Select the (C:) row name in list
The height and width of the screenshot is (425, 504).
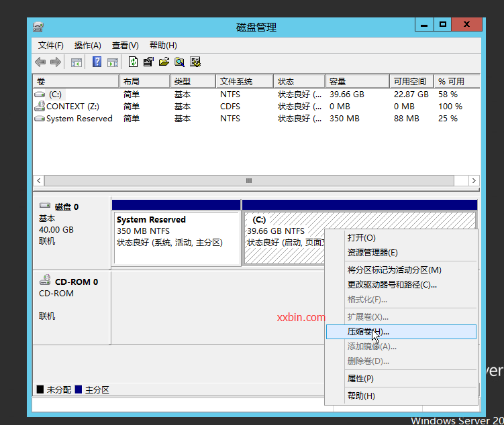(55, 95)
